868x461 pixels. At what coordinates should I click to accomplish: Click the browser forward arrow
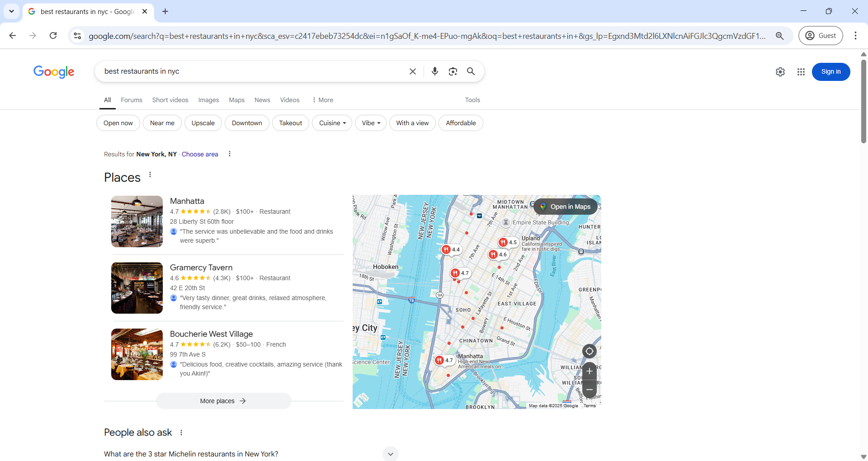33,36
